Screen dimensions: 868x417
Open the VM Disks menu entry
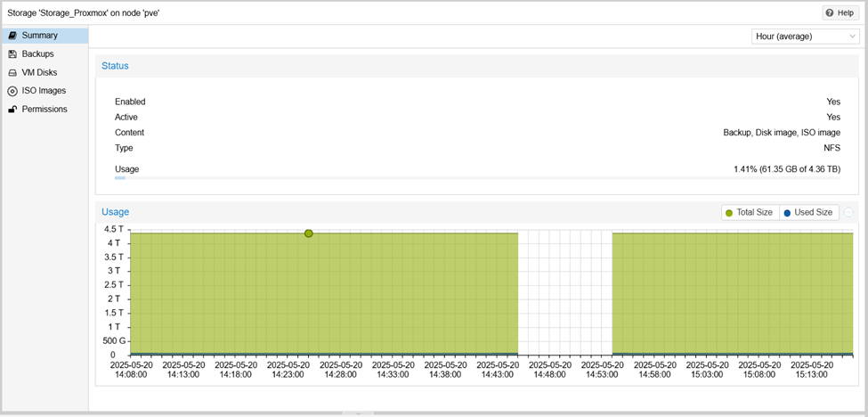39,73
